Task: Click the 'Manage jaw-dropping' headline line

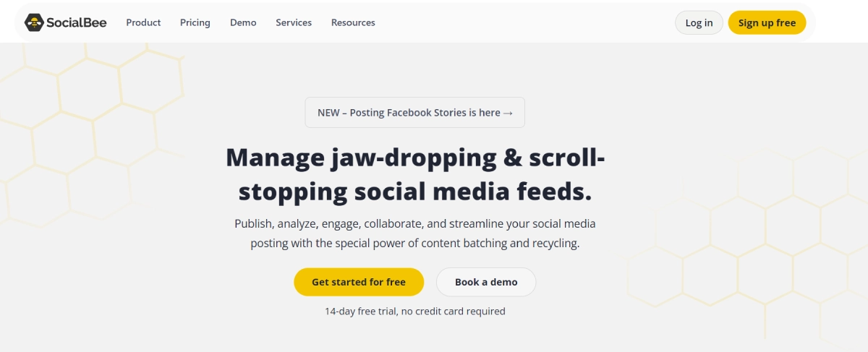Action: click(415, 158)
